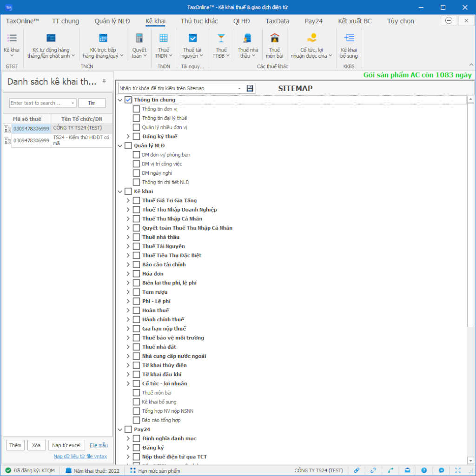Click the Thuế môn bài house icon
Image resolution: width=476 pixels, height=476 pixels.
click(274, 39)
